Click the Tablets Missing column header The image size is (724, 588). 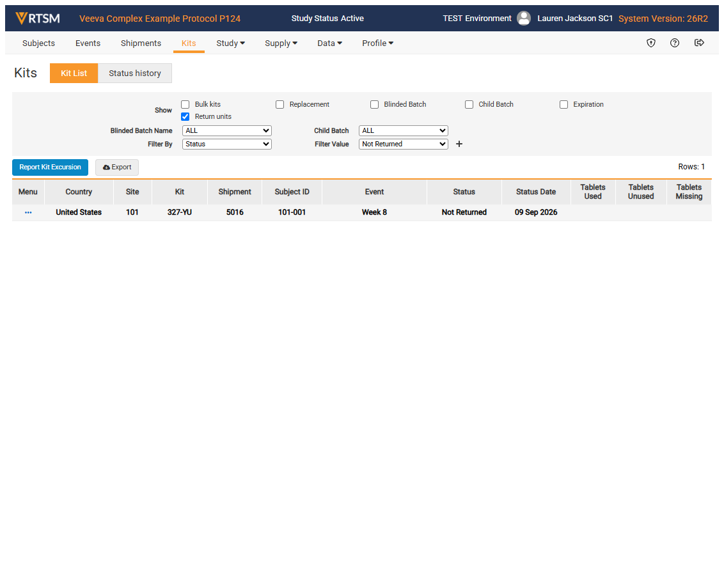tap(689, 192)
